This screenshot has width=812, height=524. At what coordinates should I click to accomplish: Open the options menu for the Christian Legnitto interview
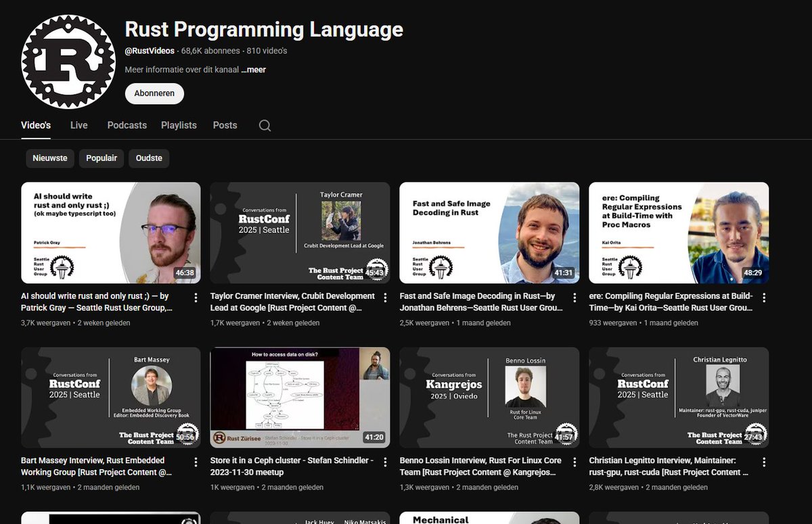point(765,462)
